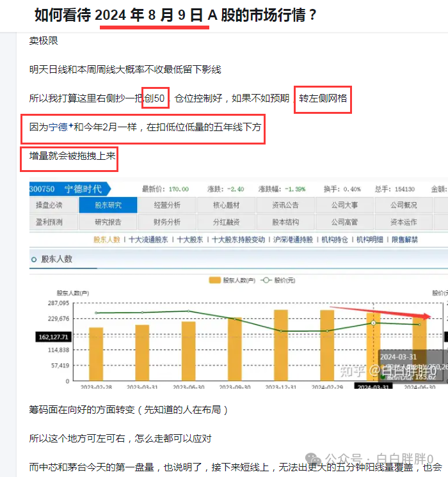Open the 公司概况 tab
The image size is (448, 477).
[404, 205]
